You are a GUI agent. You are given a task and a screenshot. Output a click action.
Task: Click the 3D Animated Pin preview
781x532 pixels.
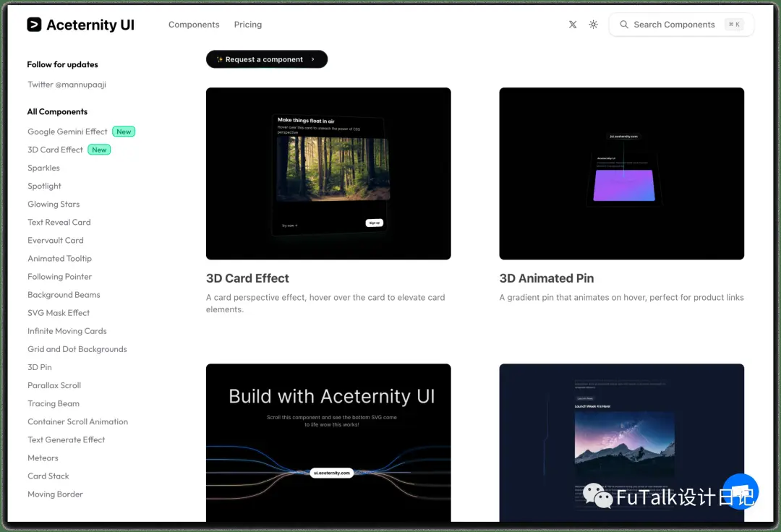coord(622,173)
